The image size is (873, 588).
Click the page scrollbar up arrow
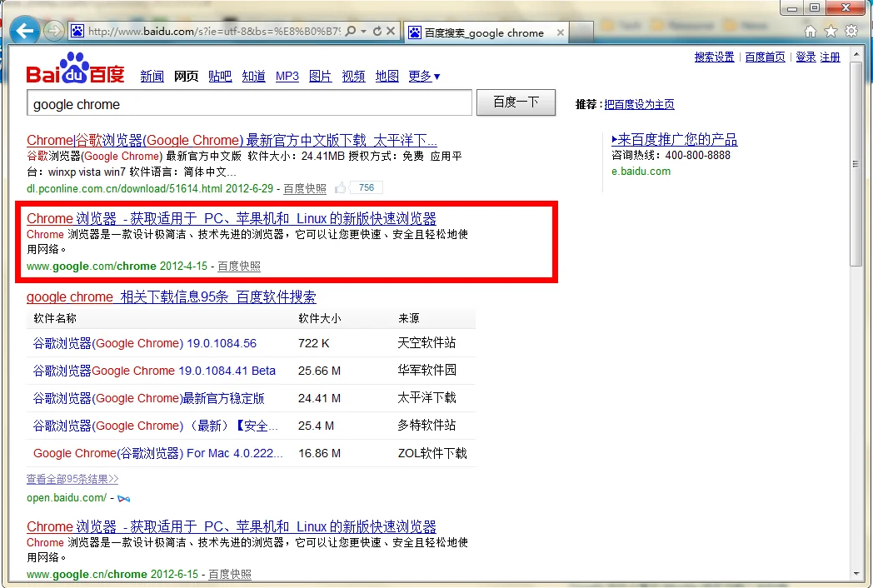pos(857,54)
